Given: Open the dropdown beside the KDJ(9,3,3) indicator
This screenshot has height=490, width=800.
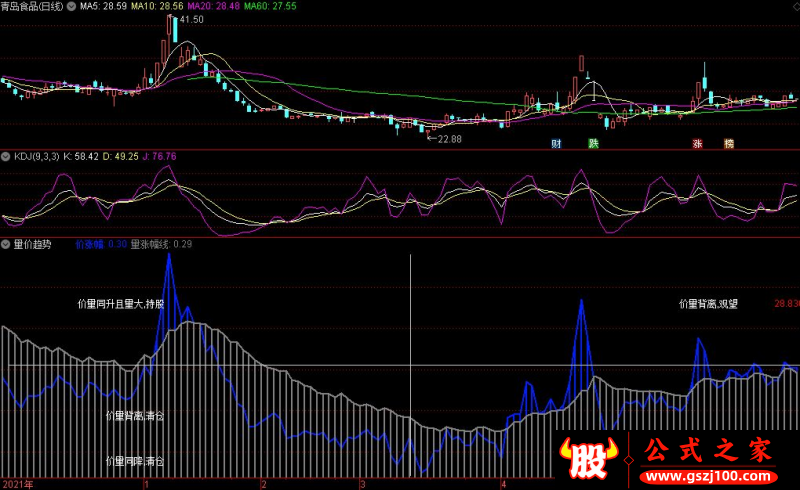Looking at the screenshot, I should (x=6, y=157).
